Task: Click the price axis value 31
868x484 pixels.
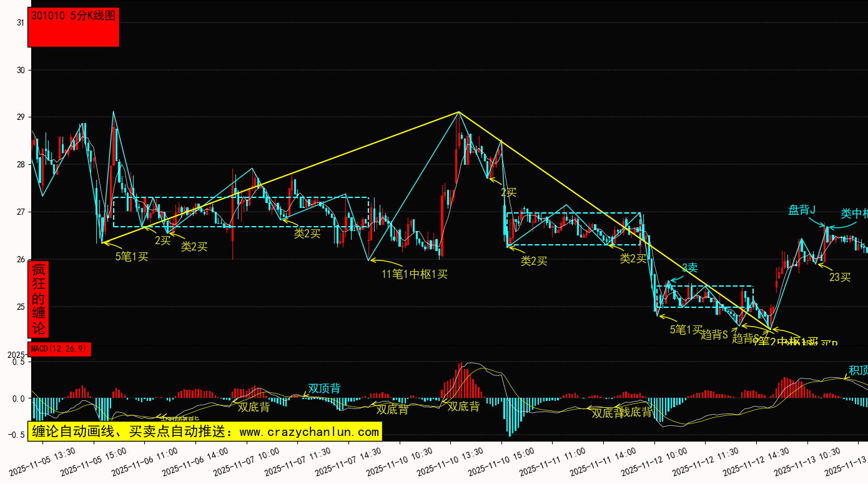Action: [x=21, y=22]
